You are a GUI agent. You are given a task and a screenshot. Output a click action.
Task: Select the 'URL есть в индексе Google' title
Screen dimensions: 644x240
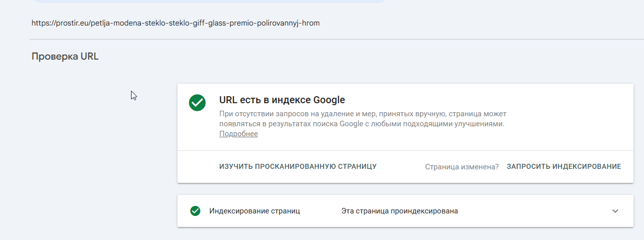click(x=282, y=100)
